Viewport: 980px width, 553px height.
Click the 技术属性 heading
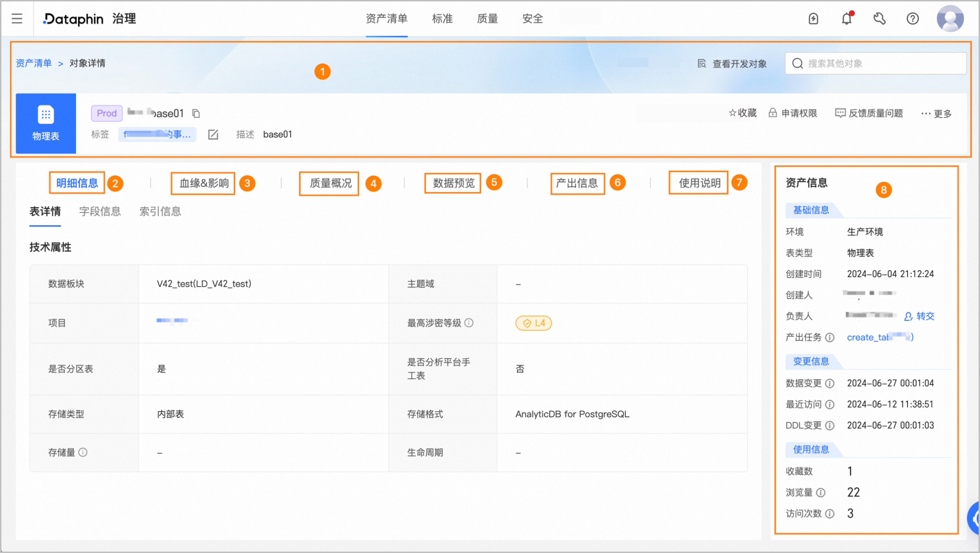point(50,247)
